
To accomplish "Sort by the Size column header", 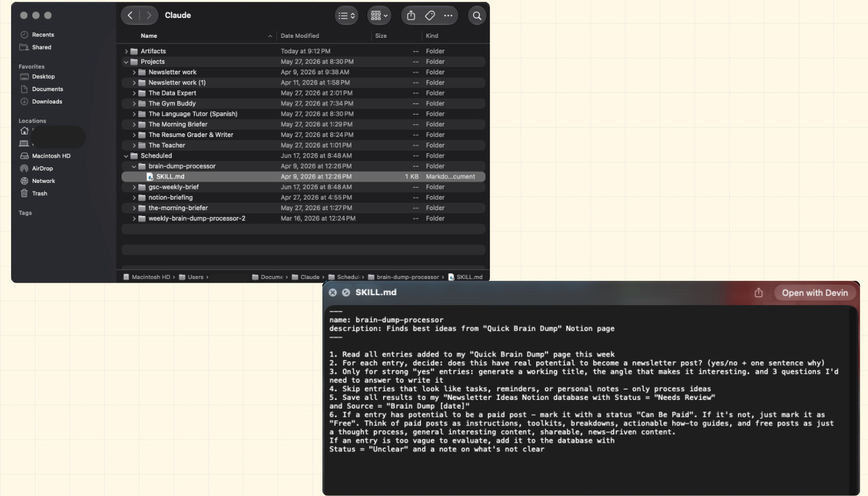I will pos(381,36).
